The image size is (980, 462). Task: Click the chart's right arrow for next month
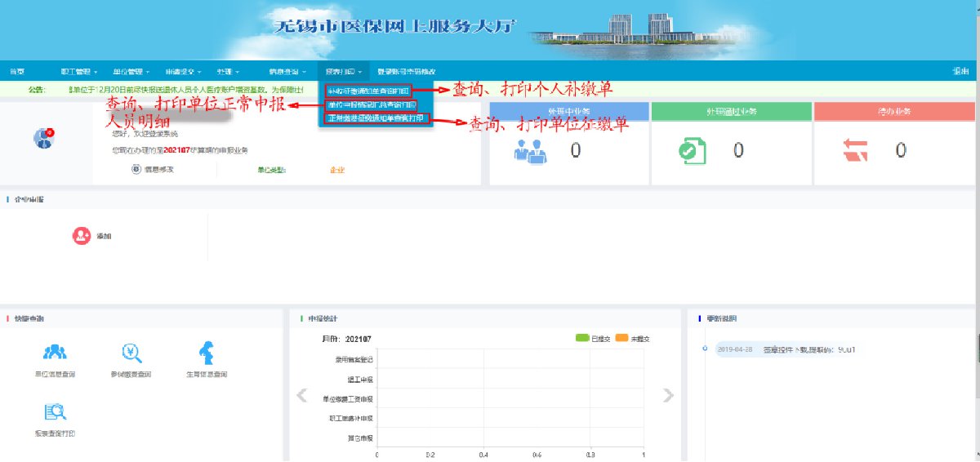coord(668,396)
